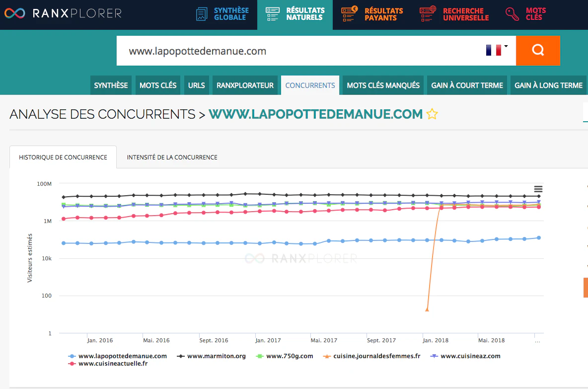This screenshot has height=389, width=588.
Task: Open the Mots Clés top section
Action: [526, 14]
